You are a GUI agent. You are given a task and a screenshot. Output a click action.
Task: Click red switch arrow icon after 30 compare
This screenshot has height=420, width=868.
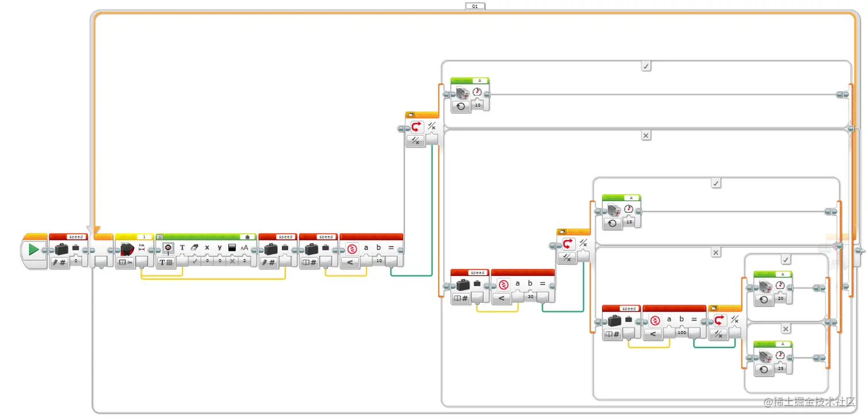coord(568,244)
